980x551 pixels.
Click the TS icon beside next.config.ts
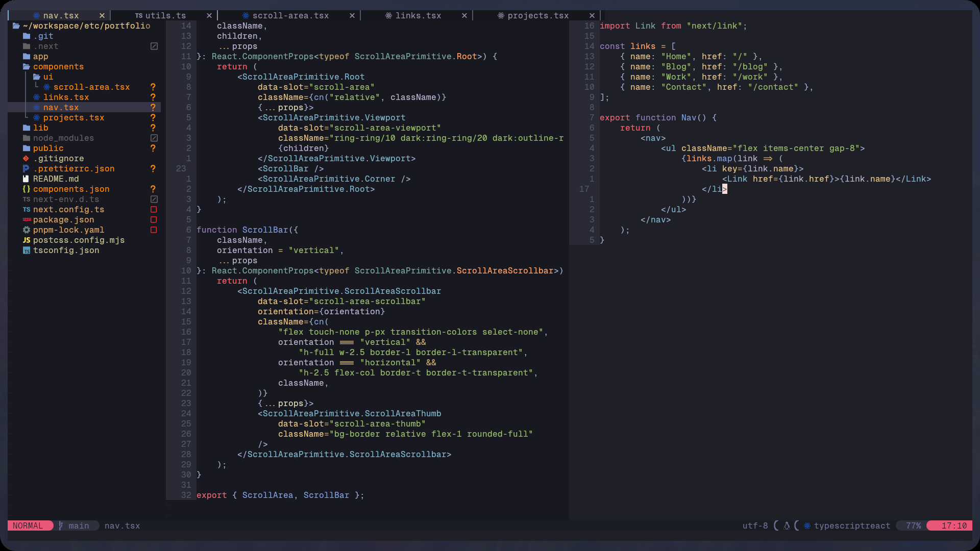[x=27, y=210]
